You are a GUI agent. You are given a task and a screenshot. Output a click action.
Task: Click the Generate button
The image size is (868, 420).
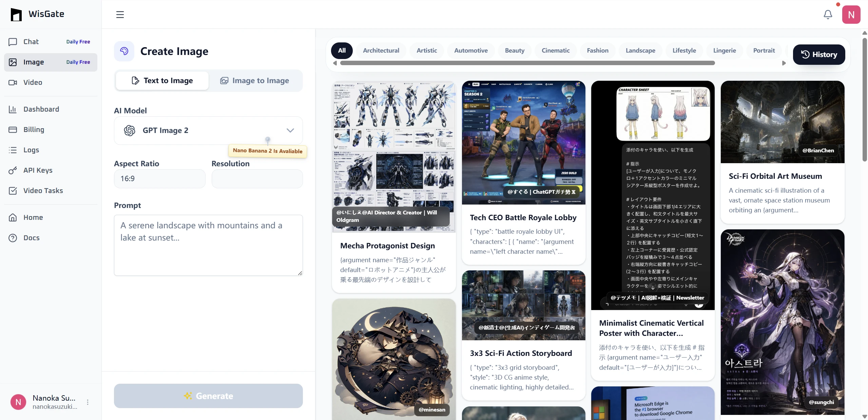point(208,396)
